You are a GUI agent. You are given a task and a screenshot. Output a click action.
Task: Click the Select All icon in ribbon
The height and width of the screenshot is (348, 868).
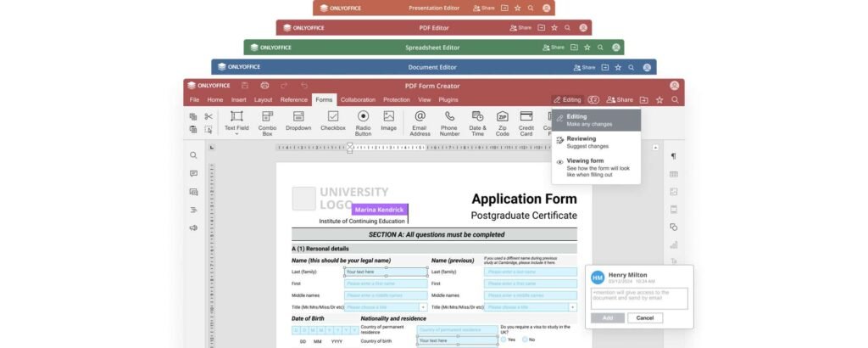pos(209,130)
